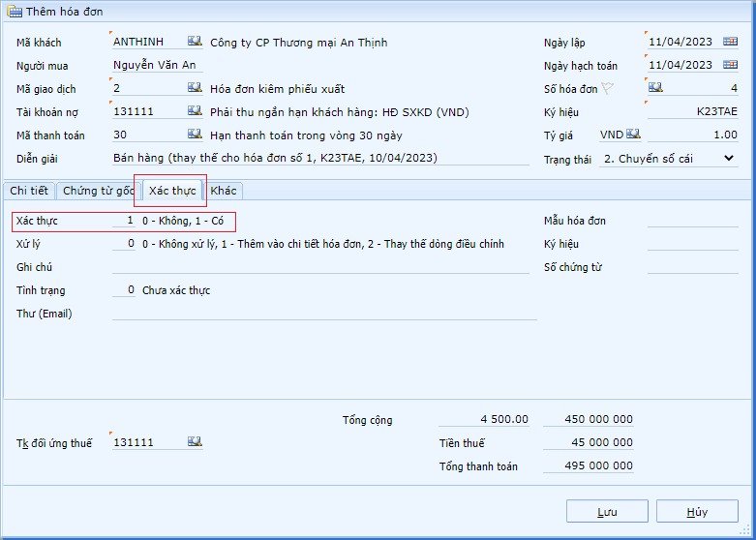Click the '0 - Không, 1 - Có' hint
The image size is (756, 540).
point(183,221)
